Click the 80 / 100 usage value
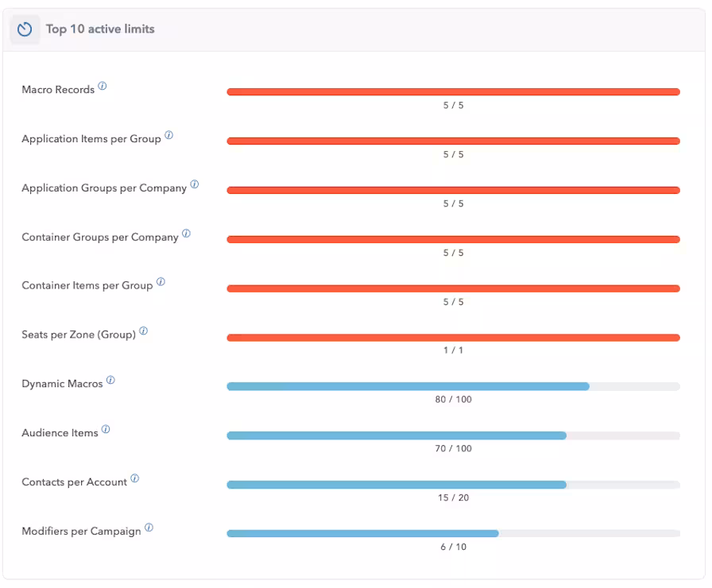Screen dimensions: 712x588 pos(453,400)
